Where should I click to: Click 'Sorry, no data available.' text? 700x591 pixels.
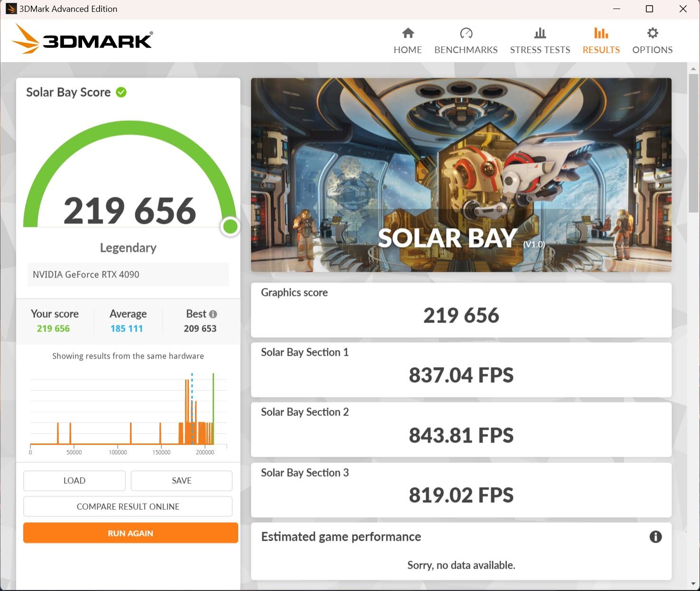pos(461,565)
